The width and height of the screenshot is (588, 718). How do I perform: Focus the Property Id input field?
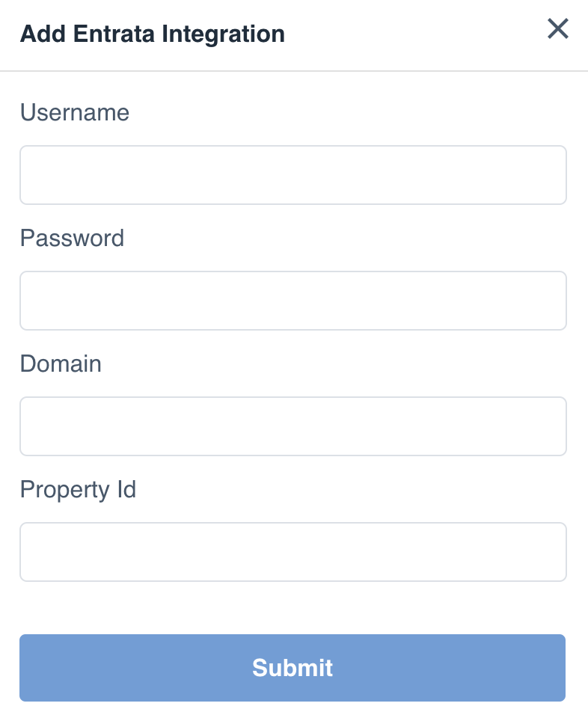[293, 551]
